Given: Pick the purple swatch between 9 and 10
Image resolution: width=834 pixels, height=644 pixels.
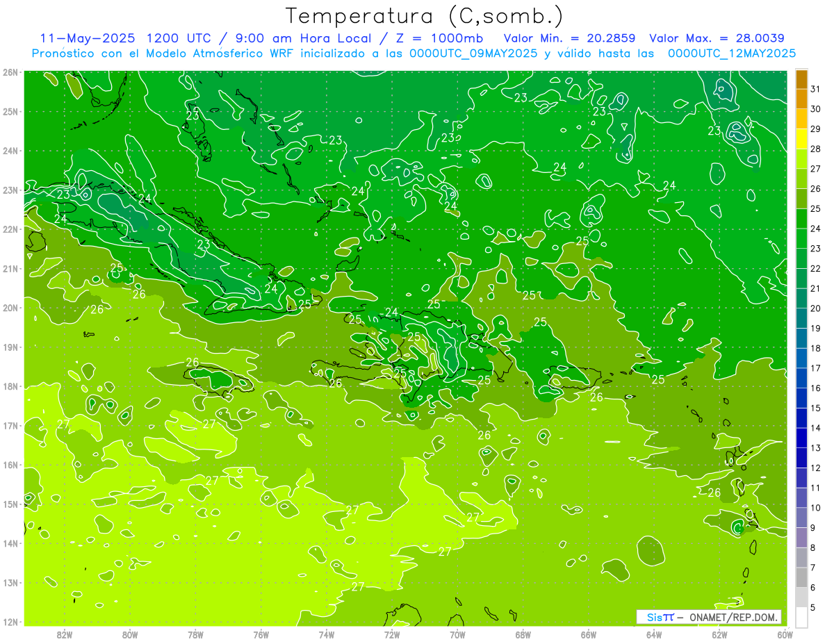Looking at the screenshot, I should (801, 518).
